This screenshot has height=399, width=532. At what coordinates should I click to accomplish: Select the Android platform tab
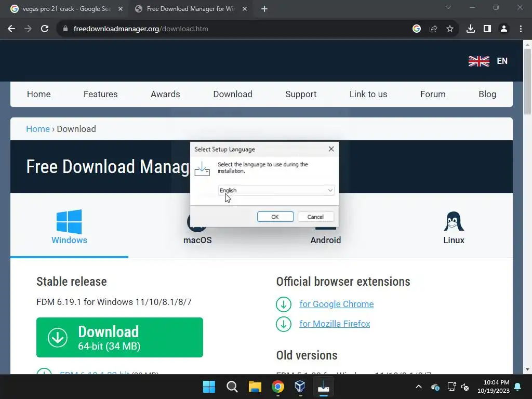325,240
